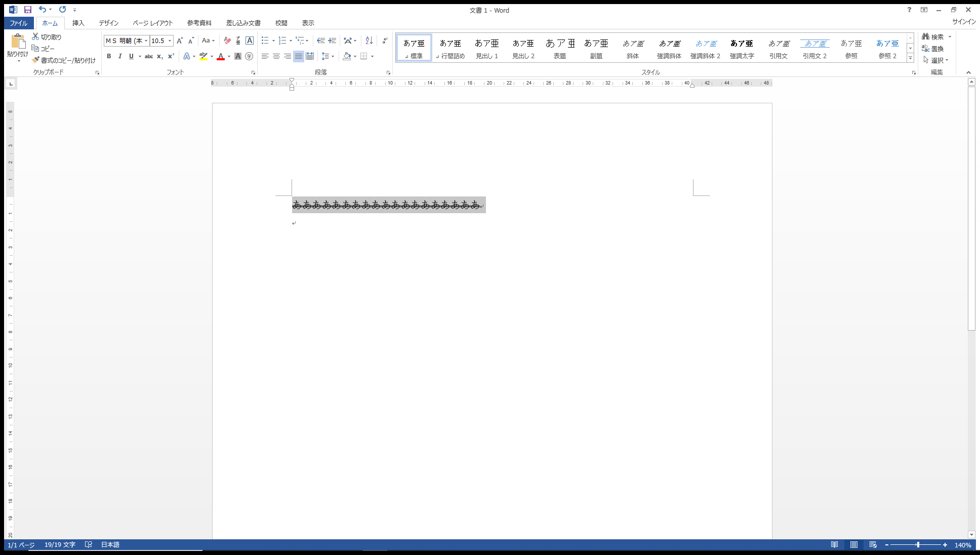Align the paragraph to the left
This screenshot has height=555, width=980.
tap(265, 56)
